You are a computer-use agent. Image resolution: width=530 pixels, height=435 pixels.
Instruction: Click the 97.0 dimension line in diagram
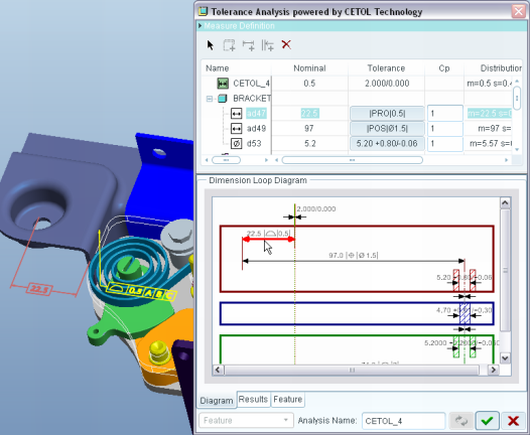354,261
